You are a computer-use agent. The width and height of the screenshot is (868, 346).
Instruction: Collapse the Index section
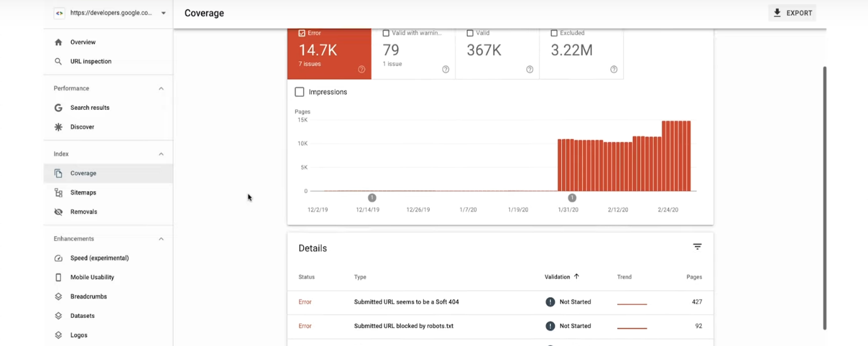point(161,154)
